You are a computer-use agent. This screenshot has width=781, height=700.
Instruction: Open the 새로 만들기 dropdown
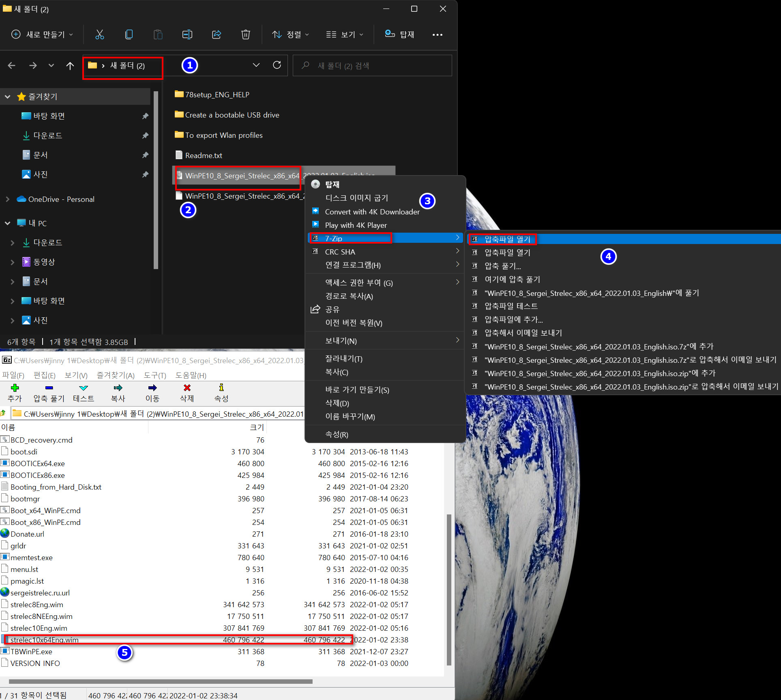(x=42, y=34)
